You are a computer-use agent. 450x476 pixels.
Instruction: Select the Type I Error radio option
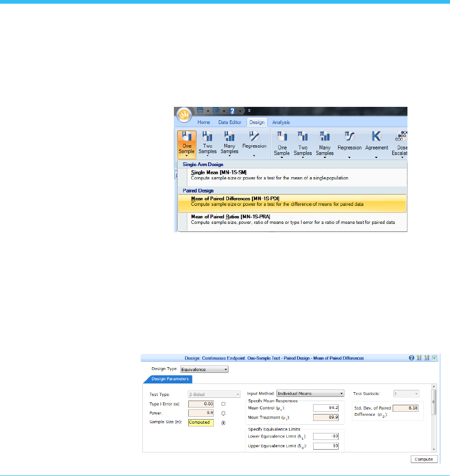223,404
